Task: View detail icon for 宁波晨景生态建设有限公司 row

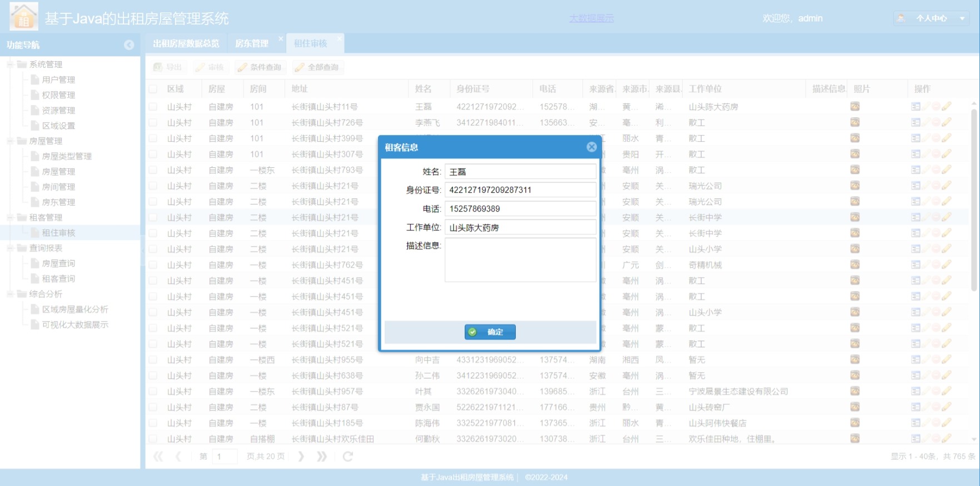Action: [x=916, y=391]
